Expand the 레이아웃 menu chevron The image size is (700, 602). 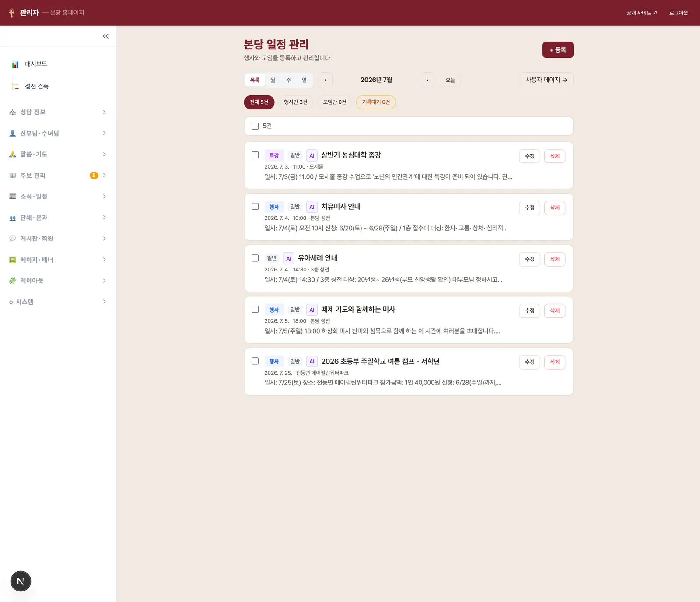[104, 281]
